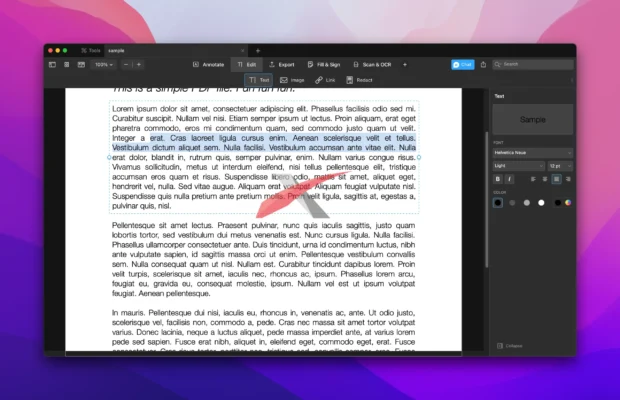Close the sample tab
Viewport: 620px width, 400px height.
(x=242, y=51)
